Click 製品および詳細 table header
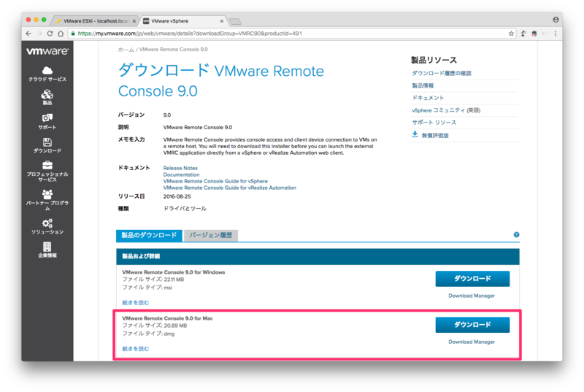 pos(318,256)
